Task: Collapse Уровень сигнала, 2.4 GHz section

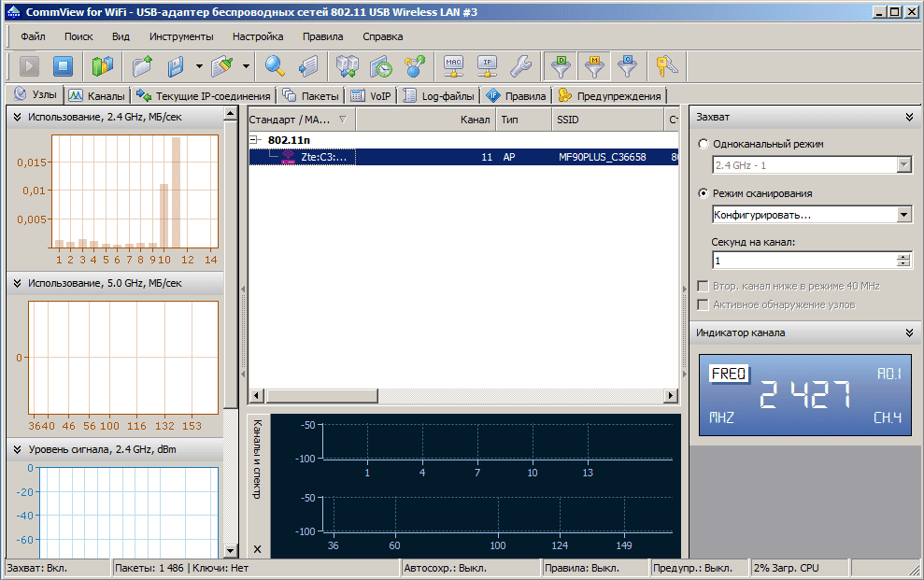Action: [x=17, y=449]
